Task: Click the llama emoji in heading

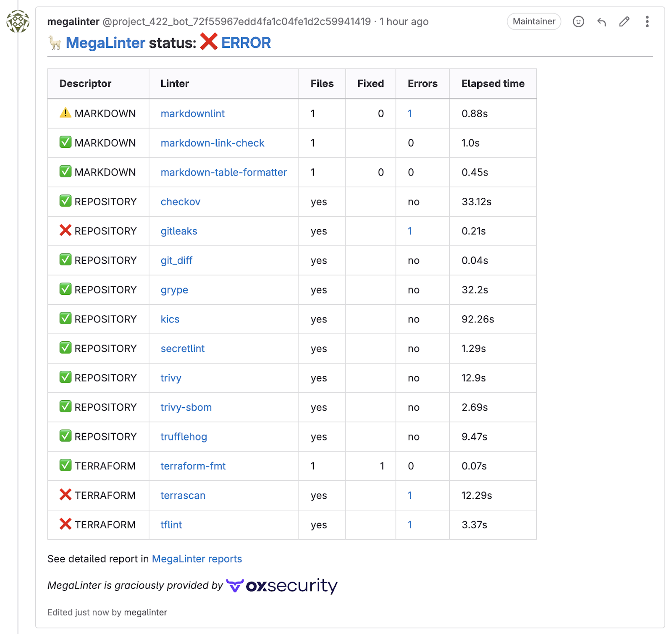Action: click(x=55, y=43)
